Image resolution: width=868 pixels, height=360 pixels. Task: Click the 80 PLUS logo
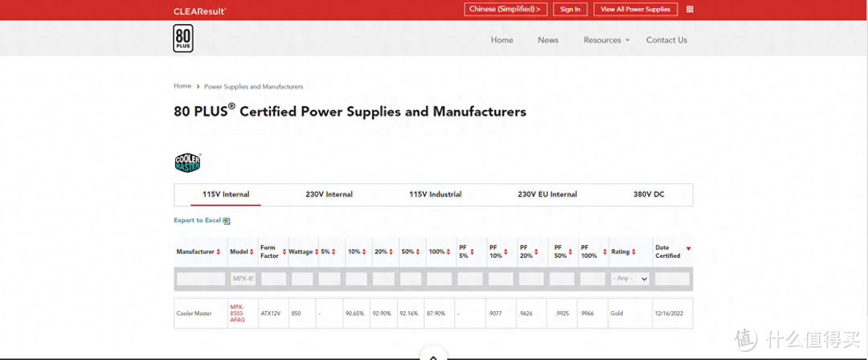(x=183, y=39)
